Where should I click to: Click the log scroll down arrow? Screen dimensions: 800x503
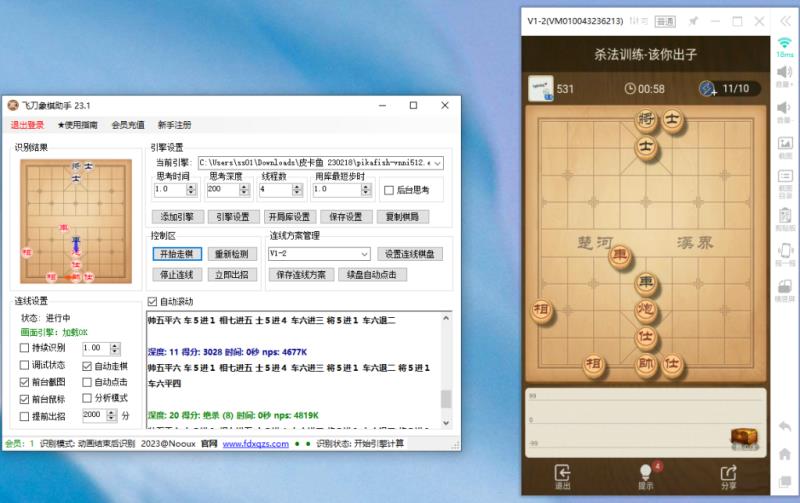tap(446, 423)
